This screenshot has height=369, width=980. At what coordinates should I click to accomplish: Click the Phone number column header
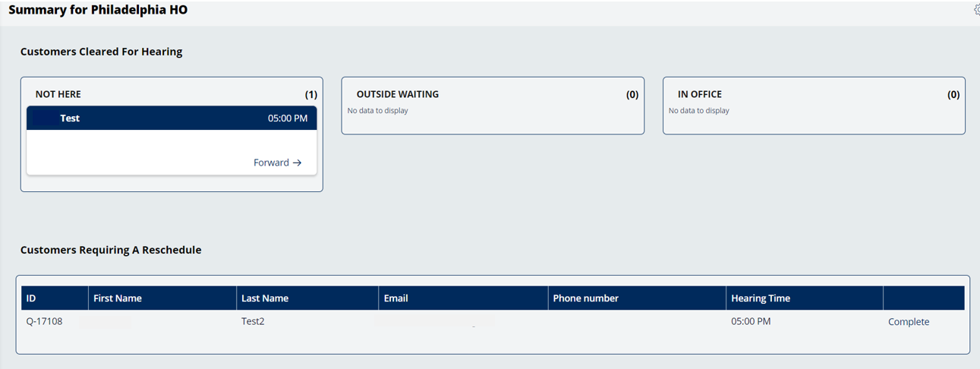pyautogui.click(x=585, y=298)
